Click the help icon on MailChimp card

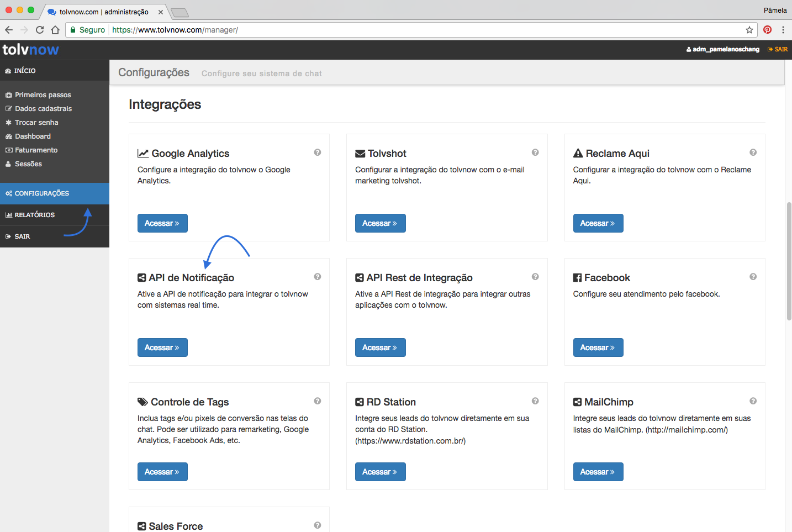point(753,401)
